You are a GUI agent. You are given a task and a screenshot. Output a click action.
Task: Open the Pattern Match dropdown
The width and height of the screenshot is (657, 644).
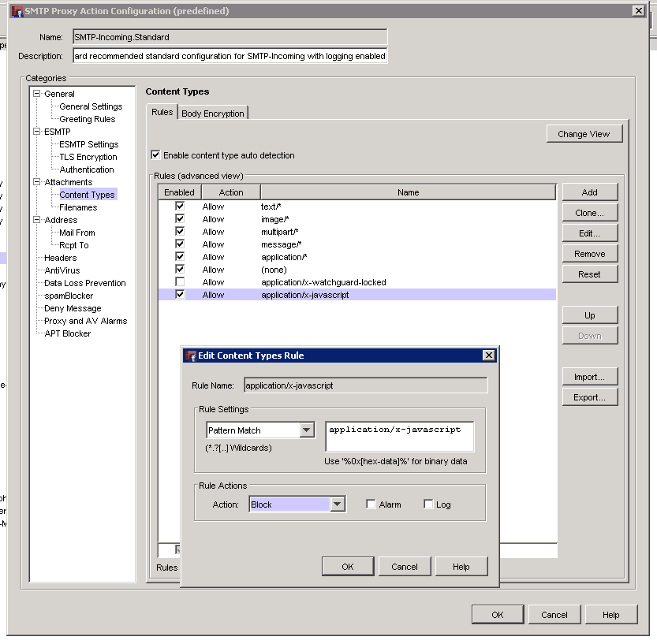307,430
